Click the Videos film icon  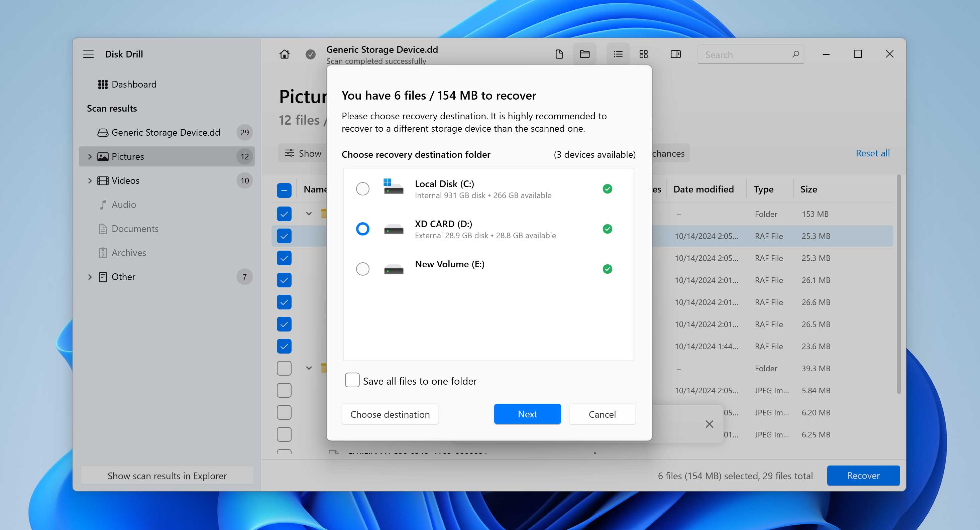pos(103,180)
